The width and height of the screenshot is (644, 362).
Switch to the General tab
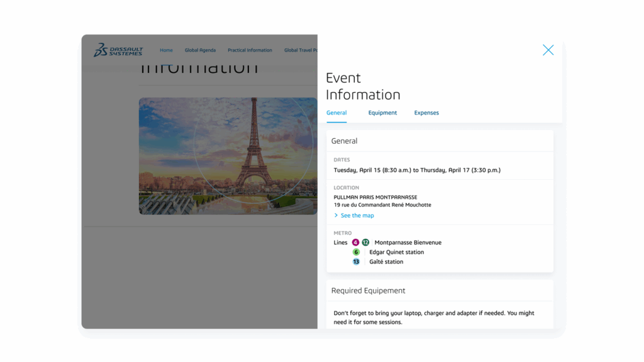tap(336, 113)
